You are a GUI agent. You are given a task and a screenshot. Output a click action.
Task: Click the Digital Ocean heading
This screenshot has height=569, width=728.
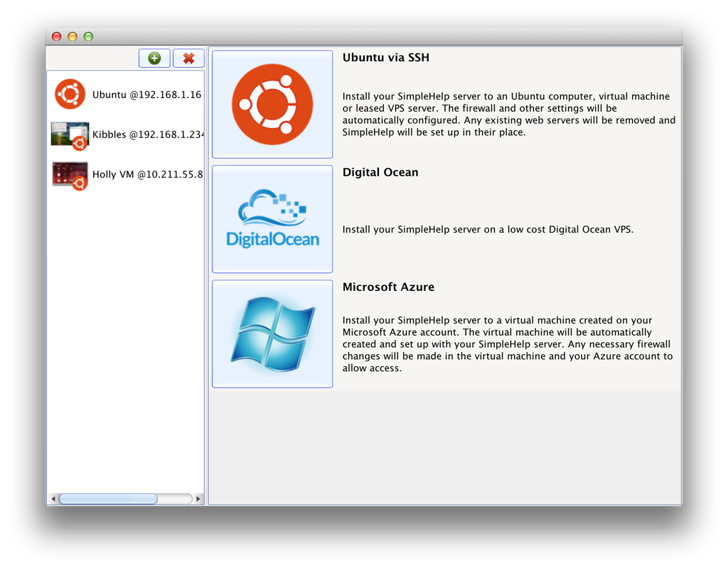coord(380,172)
